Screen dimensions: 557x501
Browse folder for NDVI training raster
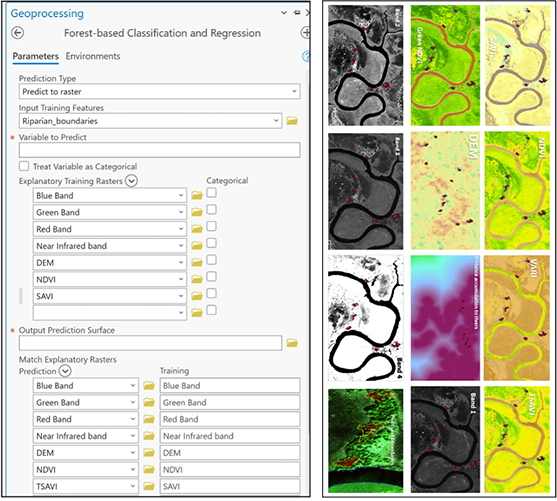197,279
